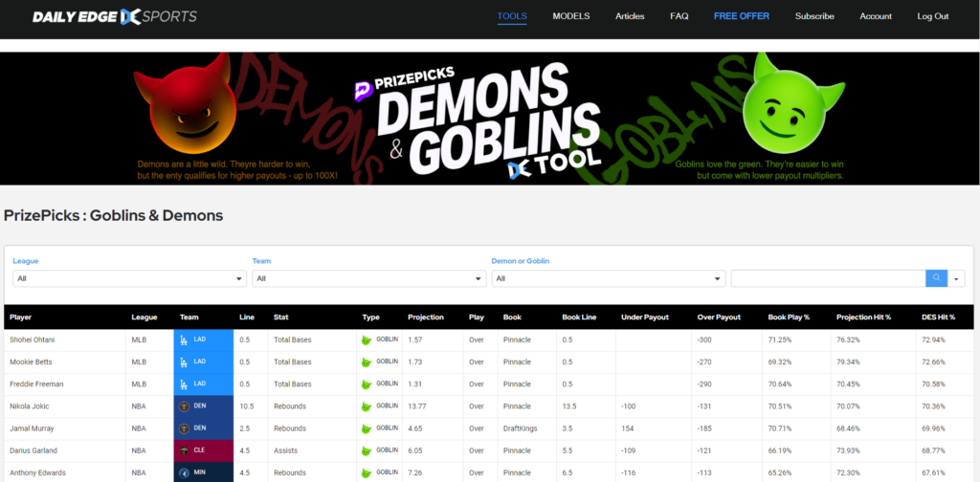The image size is (980, 482).
Task: Click LAD team logo in Shohei Ohtani row
Action: pos(184,340)
